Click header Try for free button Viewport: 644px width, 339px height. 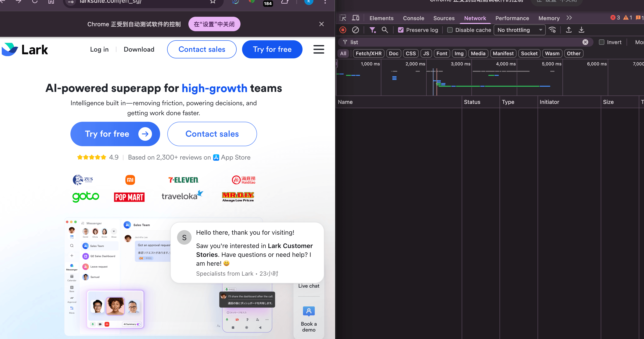pyautogui.click(x=272, y=50)
